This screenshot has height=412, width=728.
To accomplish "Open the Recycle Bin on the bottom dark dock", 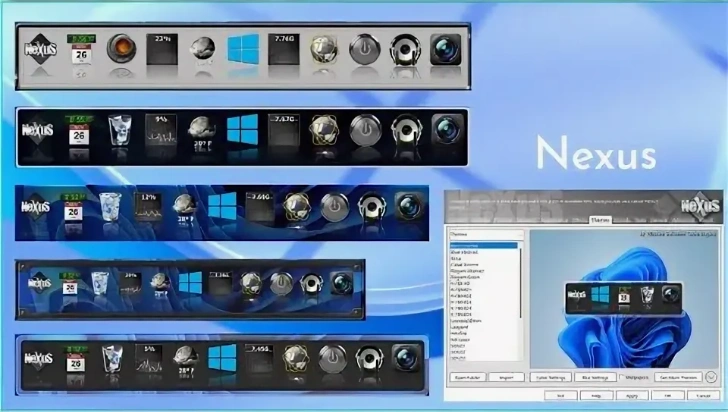I will click(112, 358).
